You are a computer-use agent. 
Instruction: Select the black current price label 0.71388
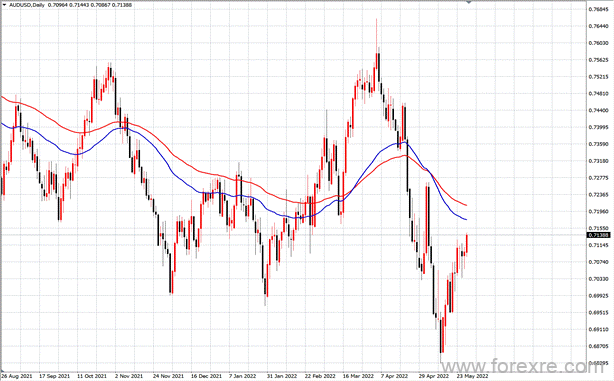598,235
